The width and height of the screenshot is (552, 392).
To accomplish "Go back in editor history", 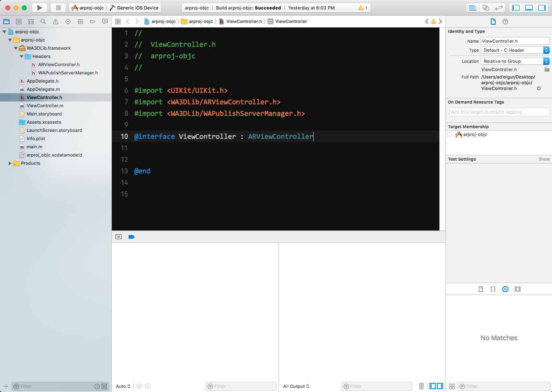I will [x=128, y=21].
